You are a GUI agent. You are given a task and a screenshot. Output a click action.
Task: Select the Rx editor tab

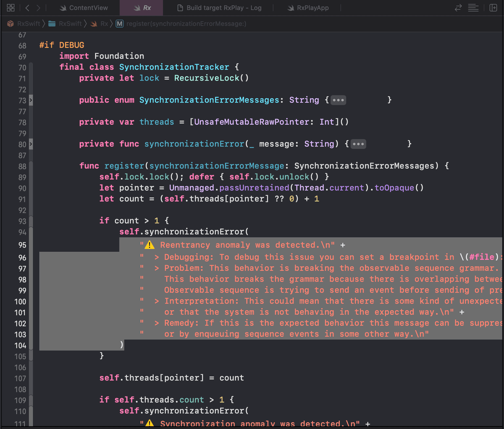142,8
